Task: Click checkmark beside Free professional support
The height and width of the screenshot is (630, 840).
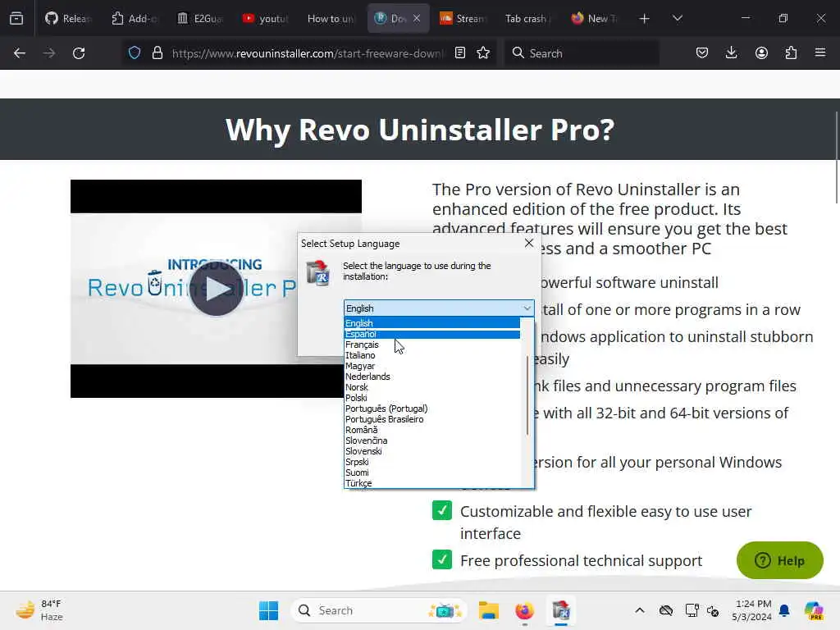Action: [442, 559]
